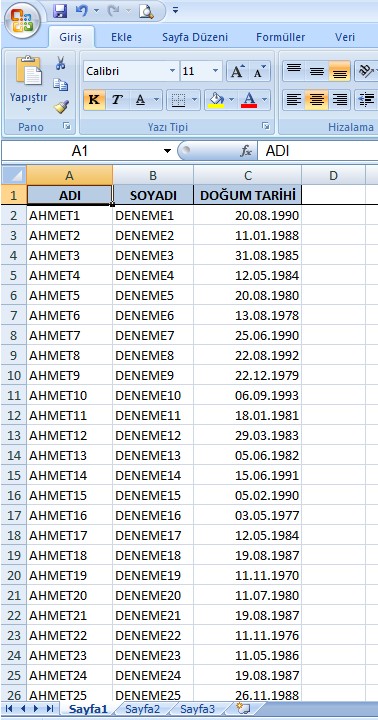Click the Increase Font Size icon
This screenshot has height=720, width=378.
[x=237, y=72]
